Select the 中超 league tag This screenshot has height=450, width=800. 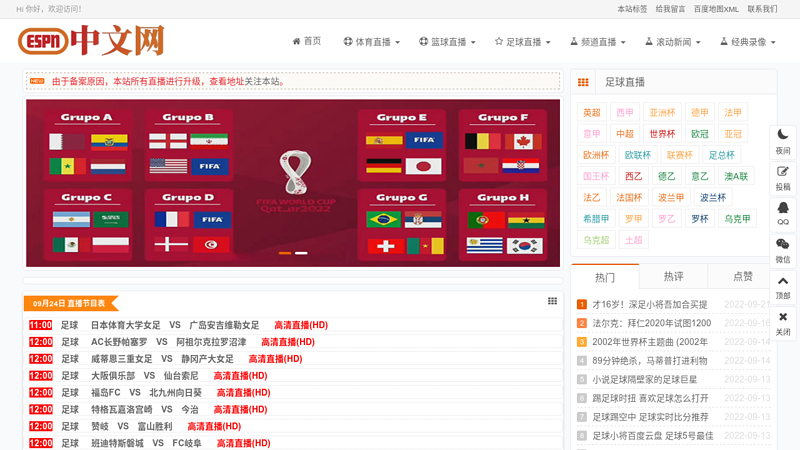click(625, 134)
